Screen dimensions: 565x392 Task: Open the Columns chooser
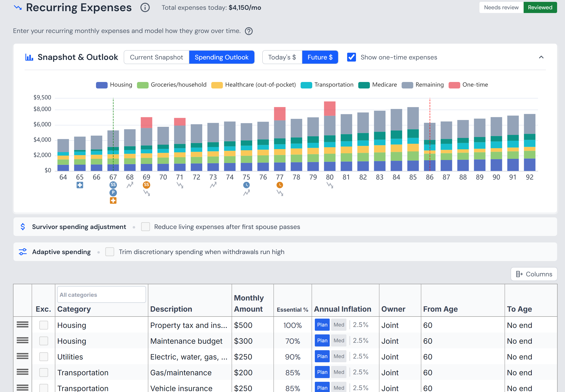pos(534,274)
